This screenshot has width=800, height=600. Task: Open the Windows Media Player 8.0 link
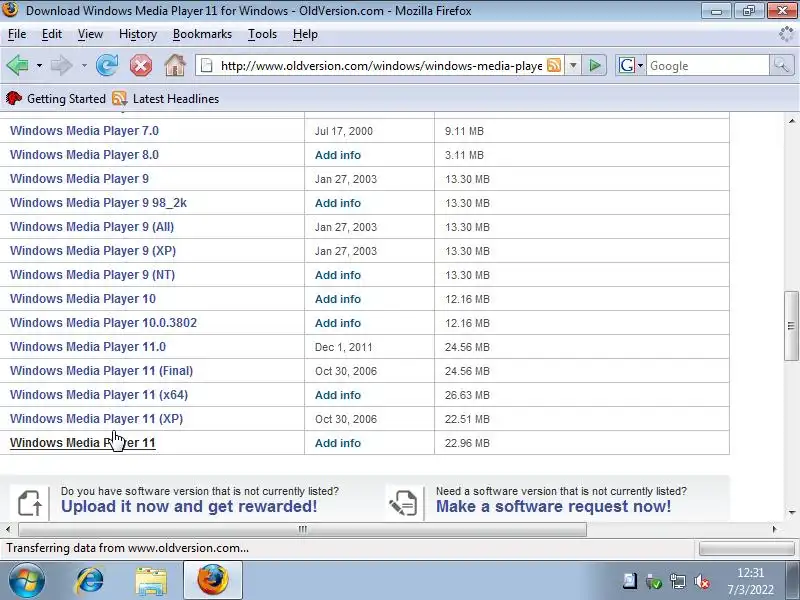84,155
